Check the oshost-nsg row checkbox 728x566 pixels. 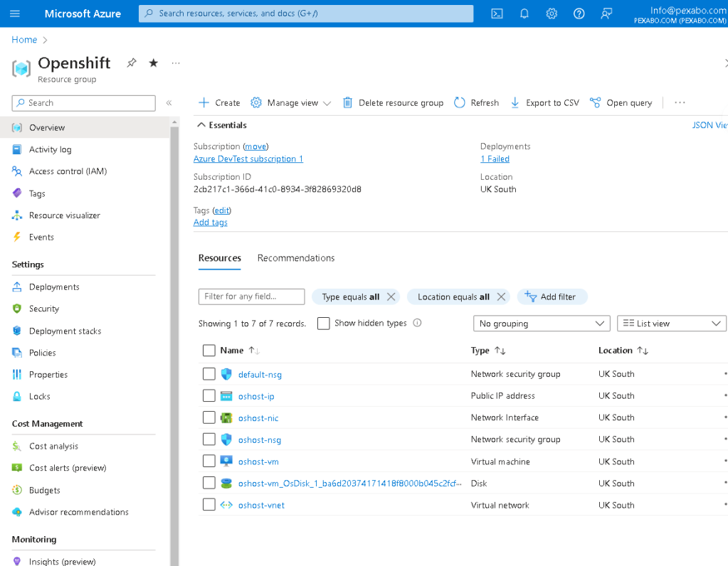[209, 439]
